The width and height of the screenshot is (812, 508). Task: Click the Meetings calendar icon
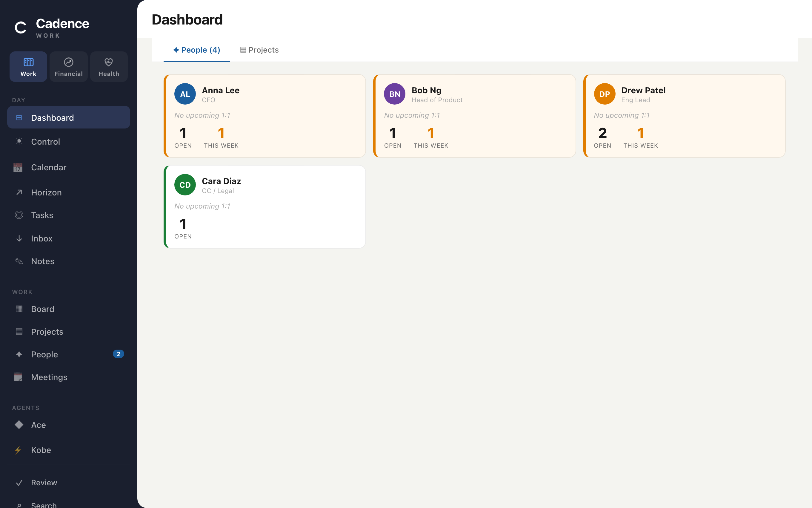[18, 377]
